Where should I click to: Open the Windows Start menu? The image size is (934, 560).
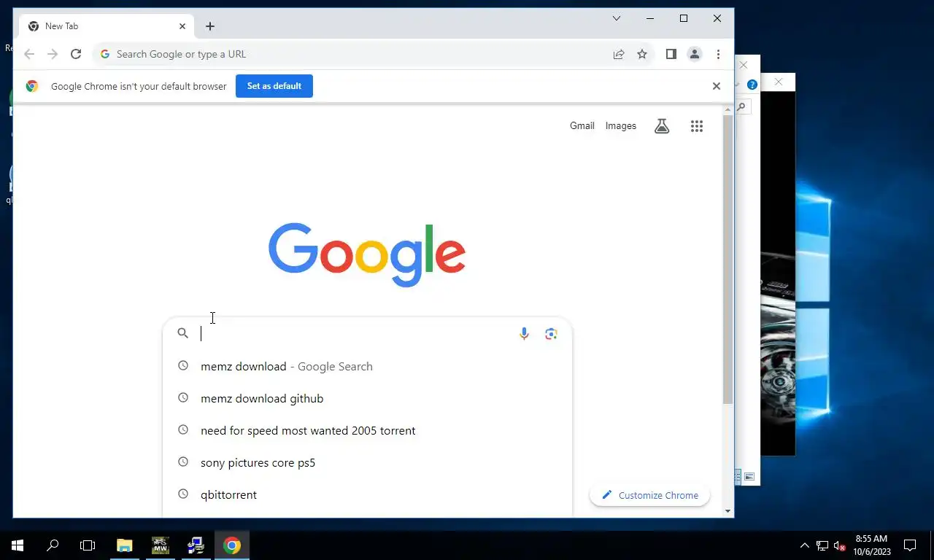pyautogui.click(x=18, y=545)
